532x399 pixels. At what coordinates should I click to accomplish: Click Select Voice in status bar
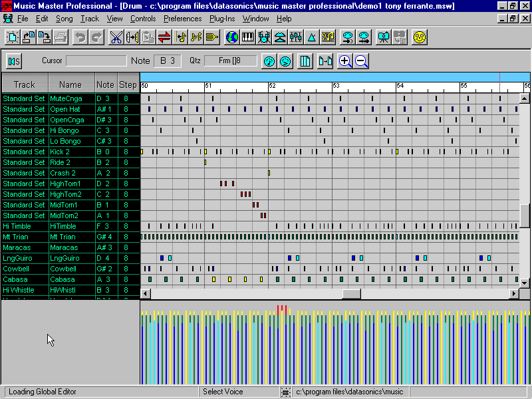point(223,392)
